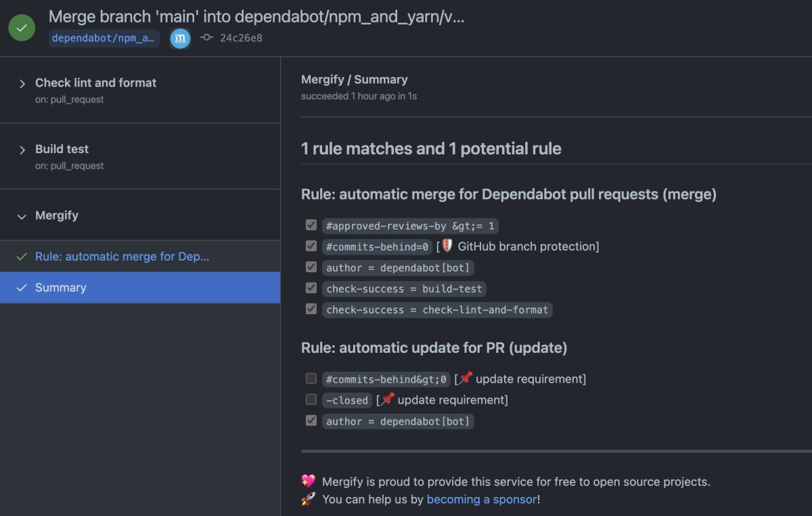Click the Merge branch 'main' commit title

point(256,16)
